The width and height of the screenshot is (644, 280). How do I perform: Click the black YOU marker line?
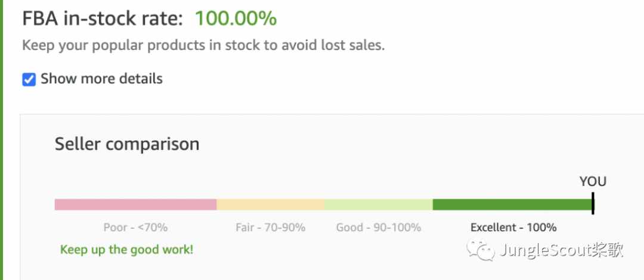pos(593,203)
